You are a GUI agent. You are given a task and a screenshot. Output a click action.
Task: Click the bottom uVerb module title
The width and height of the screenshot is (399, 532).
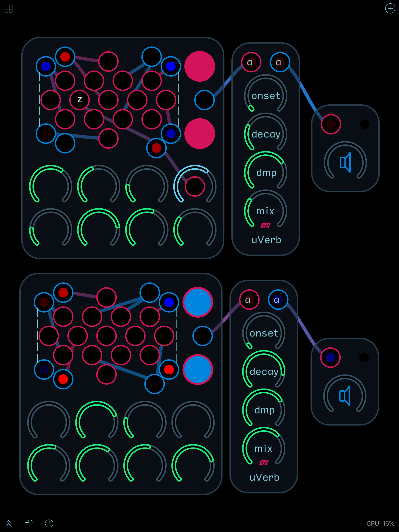click(264, 477)
